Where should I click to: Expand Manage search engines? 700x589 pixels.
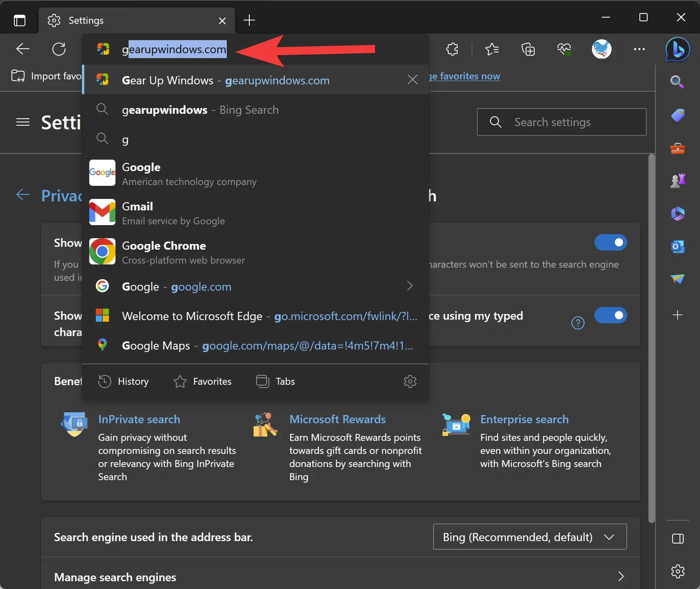[x=621, y=577]
